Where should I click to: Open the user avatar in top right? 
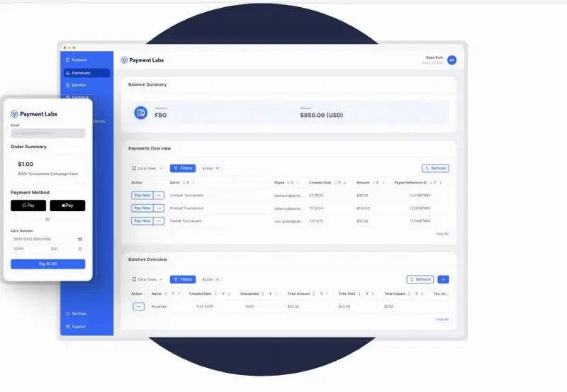(x=451, y=60)
